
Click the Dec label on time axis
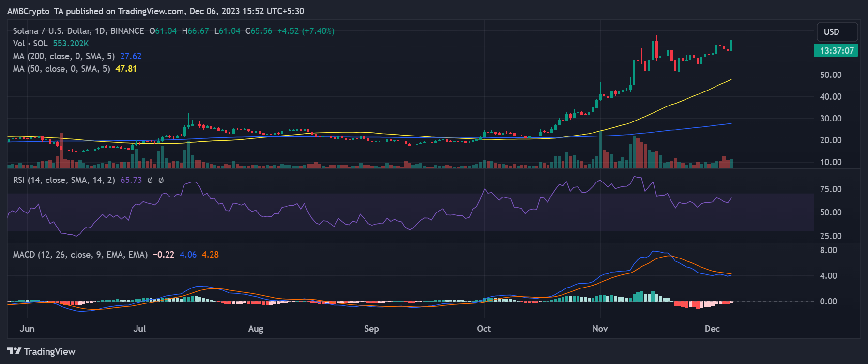click(712, 329)
